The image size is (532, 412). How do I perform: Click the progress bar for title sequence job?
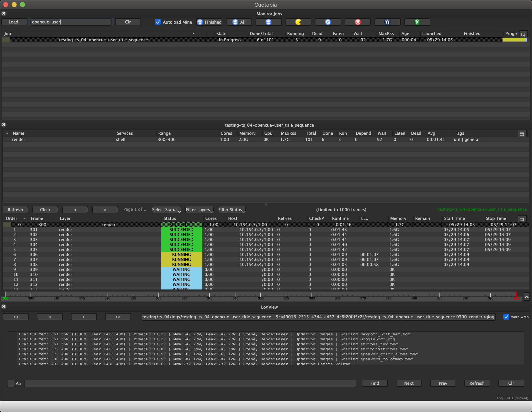click(514, 40)
